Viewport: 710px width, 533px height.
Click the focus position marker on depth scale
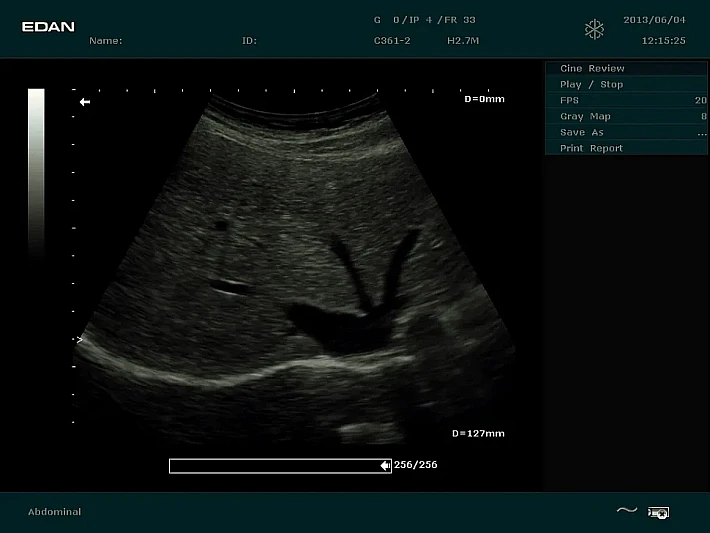[x=79, y=340]
